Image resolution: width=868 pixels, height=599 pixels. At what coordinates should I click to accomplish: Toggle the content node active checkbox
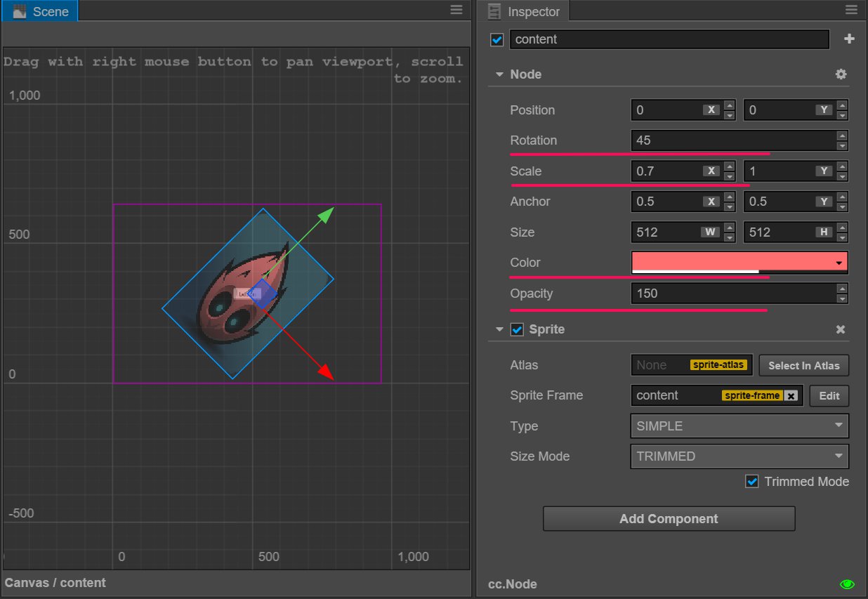pyautogui.click(x=497, y=40)
